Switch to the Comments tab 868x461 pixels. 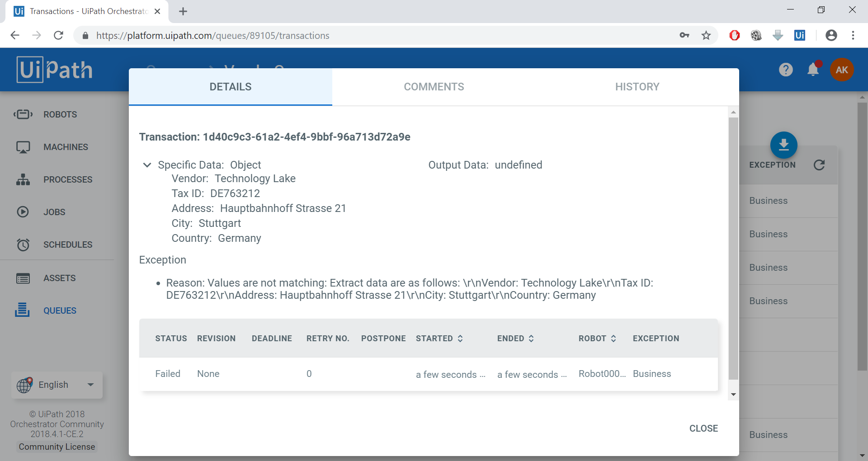[x=434, y=87]
